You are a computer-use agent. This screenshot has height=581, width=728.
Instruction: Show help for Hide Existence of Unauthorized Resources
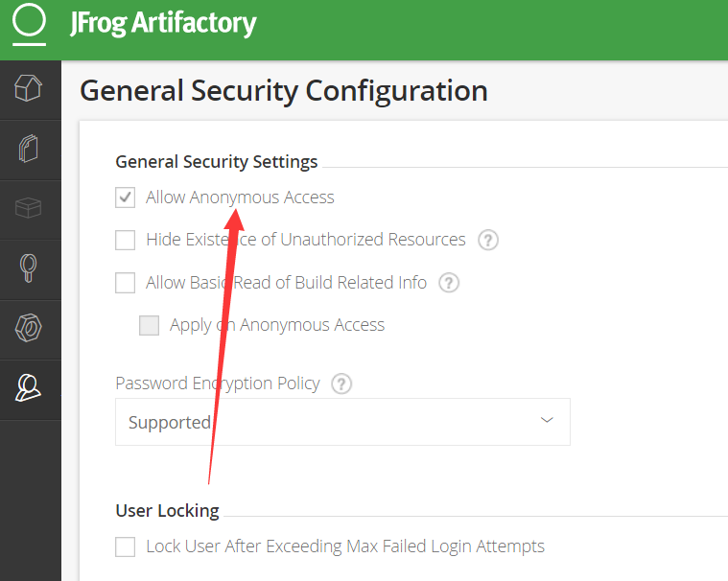488,240
